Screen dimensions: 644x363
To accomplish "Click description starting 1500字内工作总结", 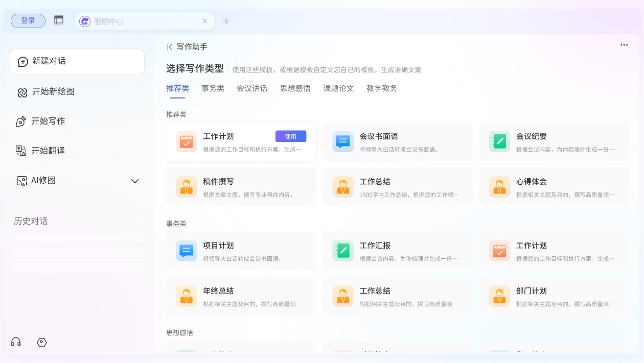I will coord(409,195).
